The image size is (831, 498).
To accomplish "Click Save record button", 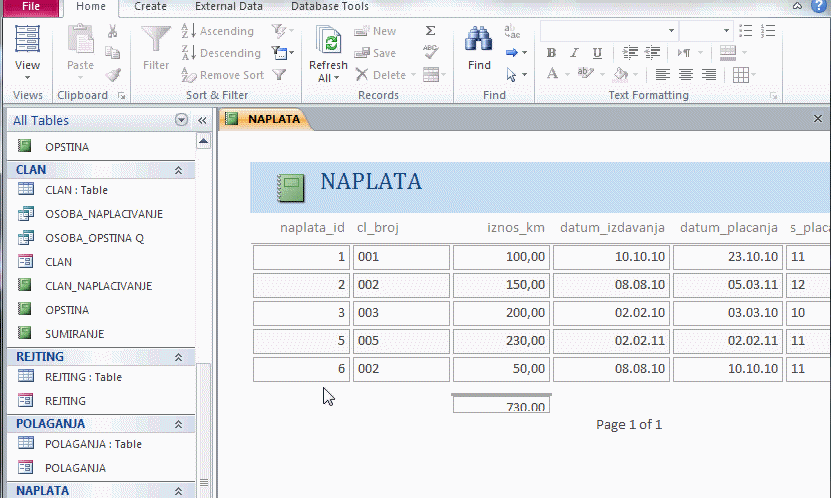I will 375,53.
